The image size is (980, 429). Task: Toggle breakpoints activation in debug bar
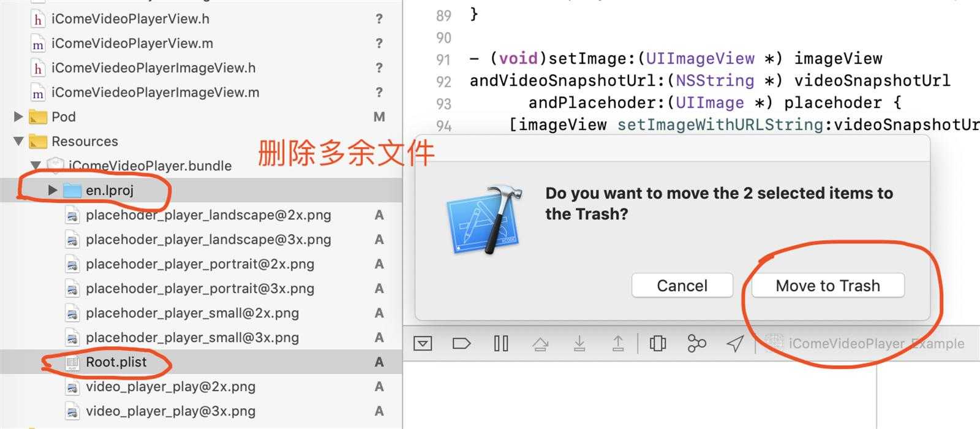461,343
